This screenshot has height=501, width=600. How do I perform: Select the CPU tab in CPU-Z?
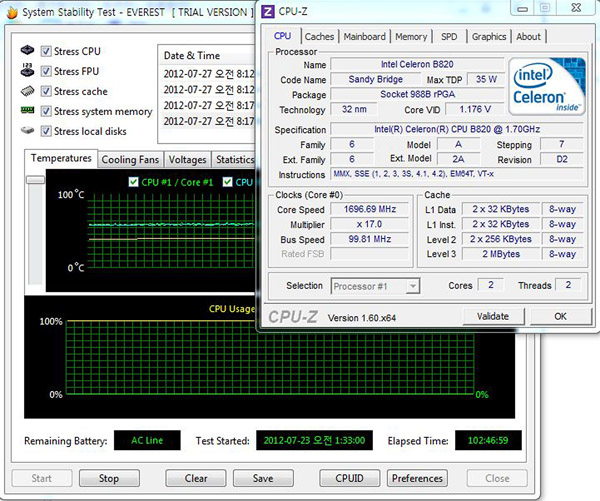282,36
